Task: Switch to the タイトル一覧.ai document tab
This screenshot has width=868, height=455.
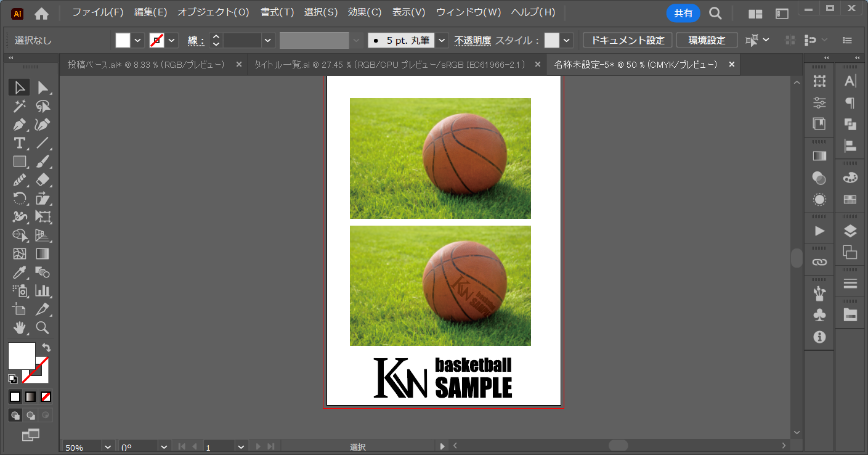Action: [x=389, y=65]
